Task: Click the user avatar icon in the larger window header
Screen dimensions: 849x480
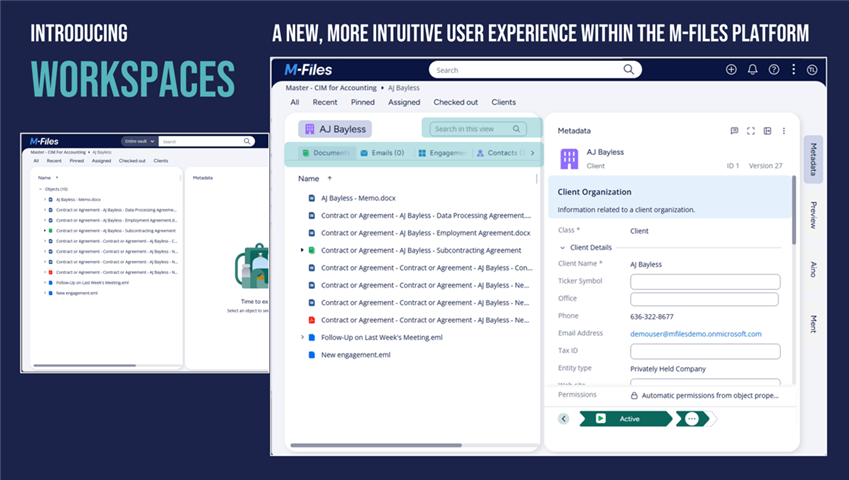Action: (812, 69)
